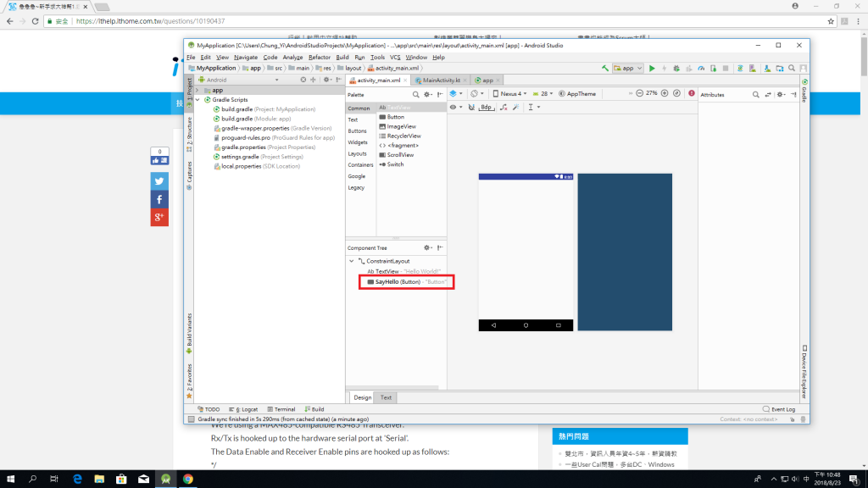Show layout warnings and errors red icon

pyautogui.click(x=692, y=93)
